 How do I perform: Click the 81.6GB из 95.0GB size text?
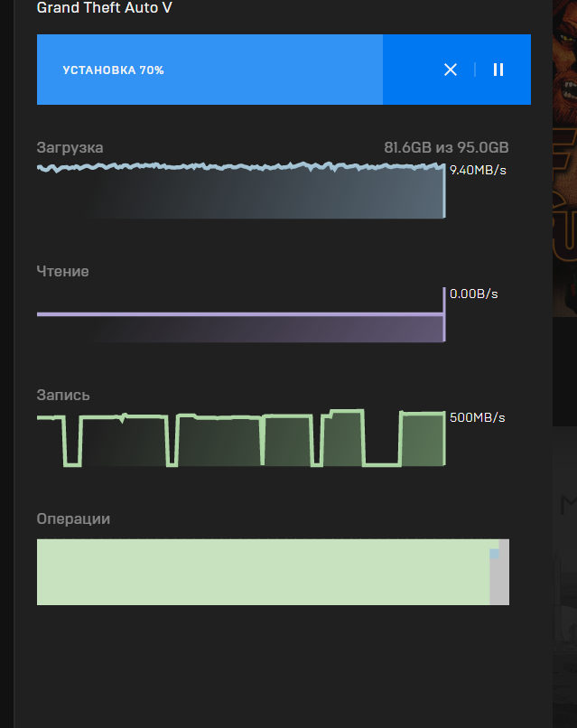coord(446,147)
